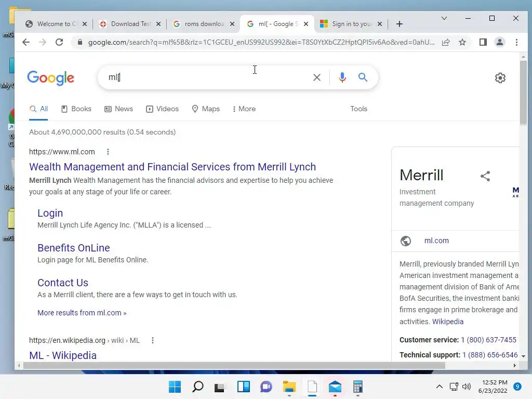Open the Widgets panel in taskbar
Screen dimensions: 532x399
click(x=243, y=387)
